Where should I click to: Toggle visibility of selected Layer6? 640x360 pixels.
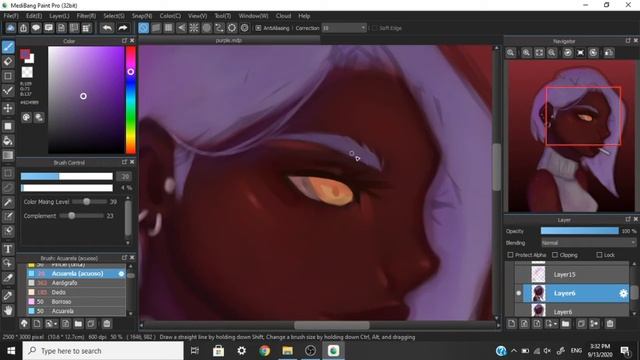tap(518, 293)
